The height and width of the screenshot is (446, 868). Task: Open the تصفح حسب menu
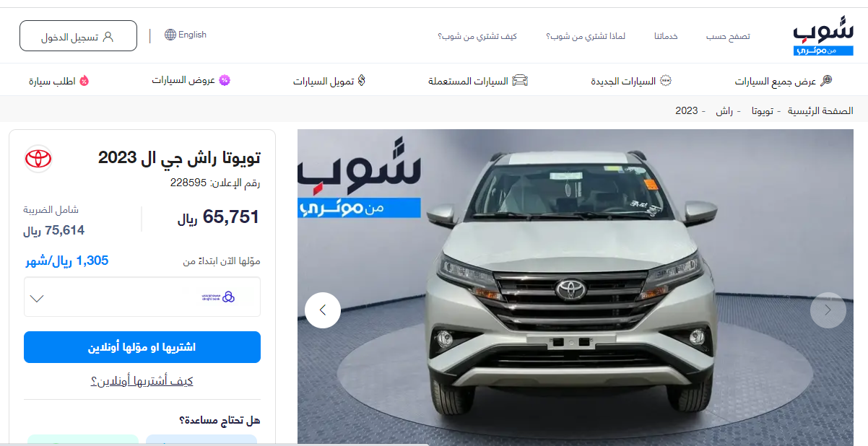click(728, 36)
